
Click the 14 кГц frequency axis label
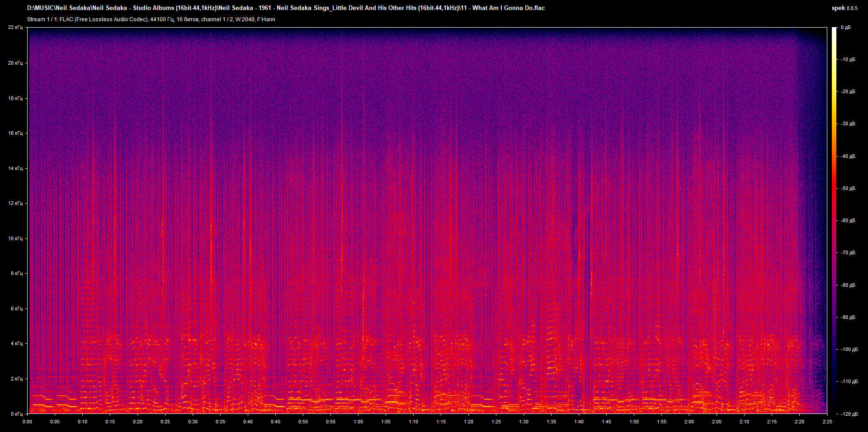click(x=15, y=168)
